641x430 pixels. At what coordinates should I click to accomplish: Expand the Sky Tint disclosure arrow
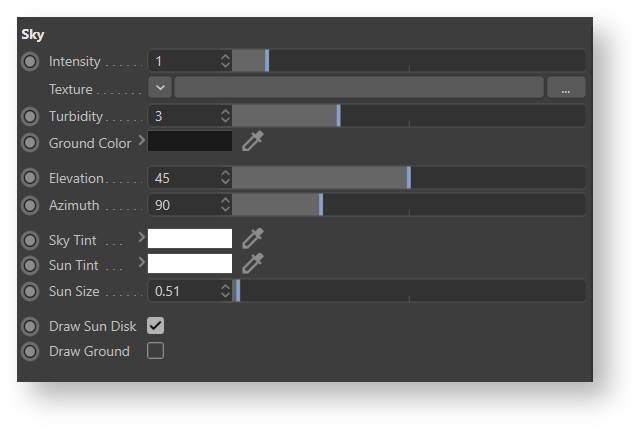coord(141,238)
